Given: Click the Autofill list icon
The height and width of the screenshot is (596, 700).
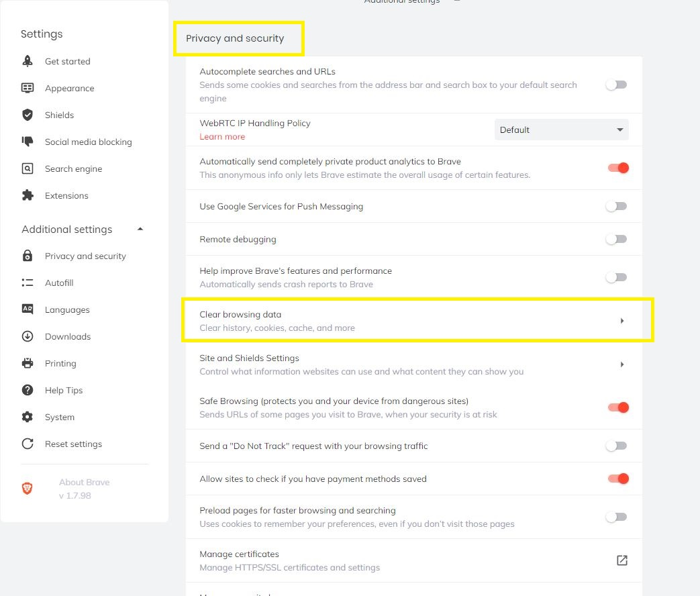Looking at the screenshot, I should (x=28, y=283).
